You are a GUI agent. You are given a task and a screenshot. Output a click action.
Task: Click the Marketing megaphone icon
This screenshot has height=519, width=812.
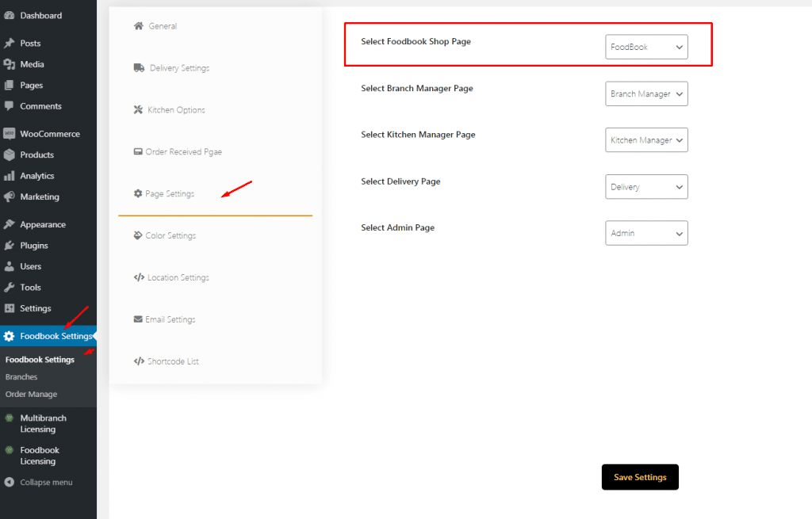tap(10, 197)
